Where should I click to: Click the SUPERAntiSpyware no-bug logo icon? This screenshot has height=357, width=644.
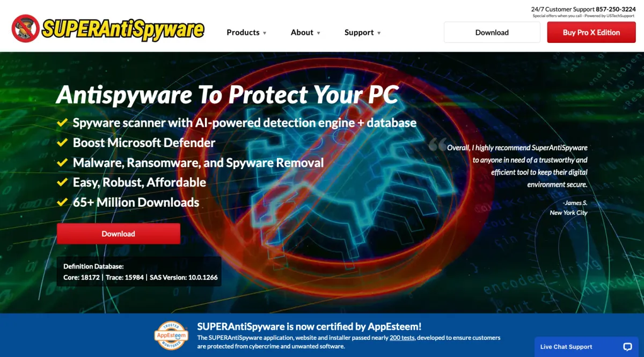[25, 28]
